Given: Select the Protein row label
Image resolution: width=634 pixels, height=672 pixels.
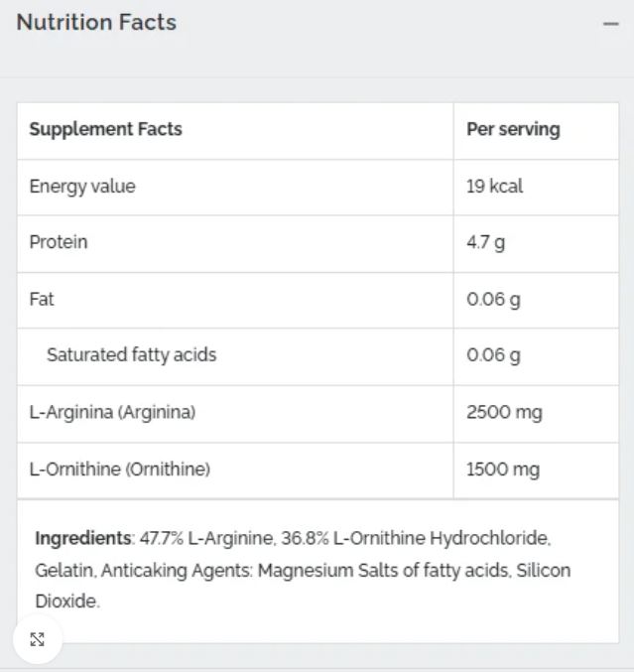Looking at the screenshot, I should pyautogui.click(x=59, y=242).
